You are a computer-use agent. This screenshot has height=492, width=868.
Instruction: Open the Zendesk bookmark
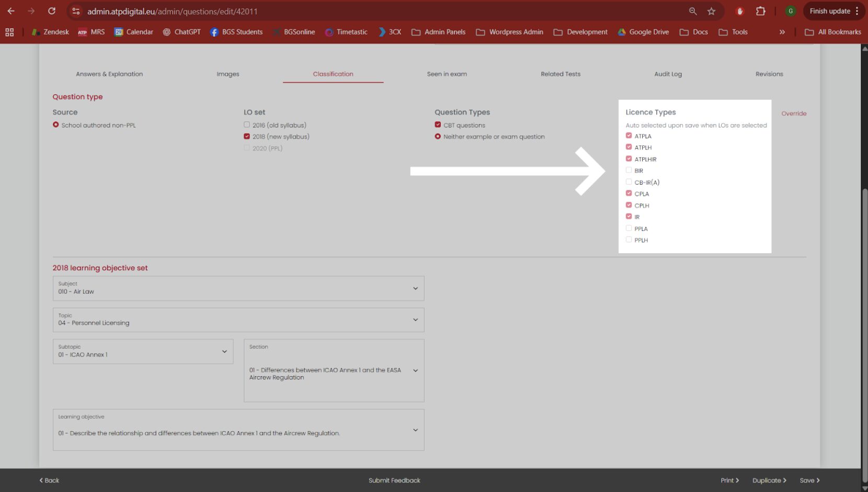pos(50,32)
